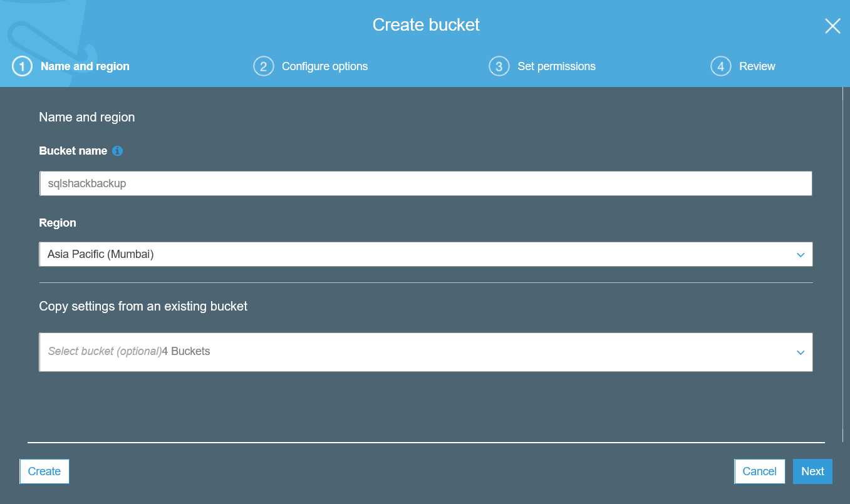Cancel the bucket creation
The image size is (850, 504).
click(759, 471)
